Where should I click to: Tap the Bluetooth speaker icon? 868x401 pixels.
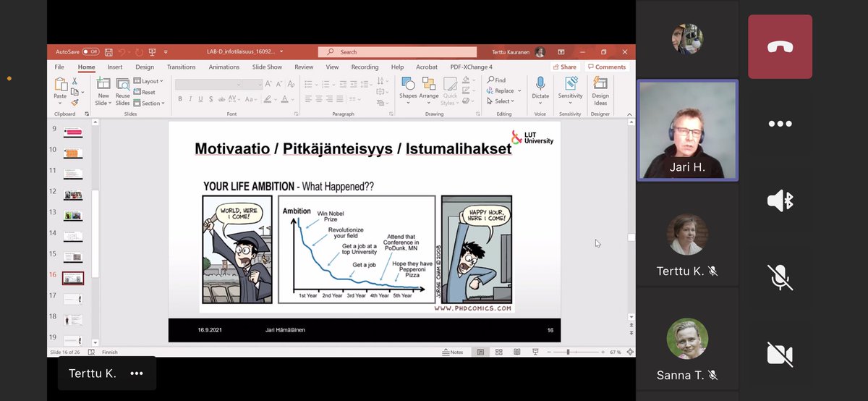780,200
